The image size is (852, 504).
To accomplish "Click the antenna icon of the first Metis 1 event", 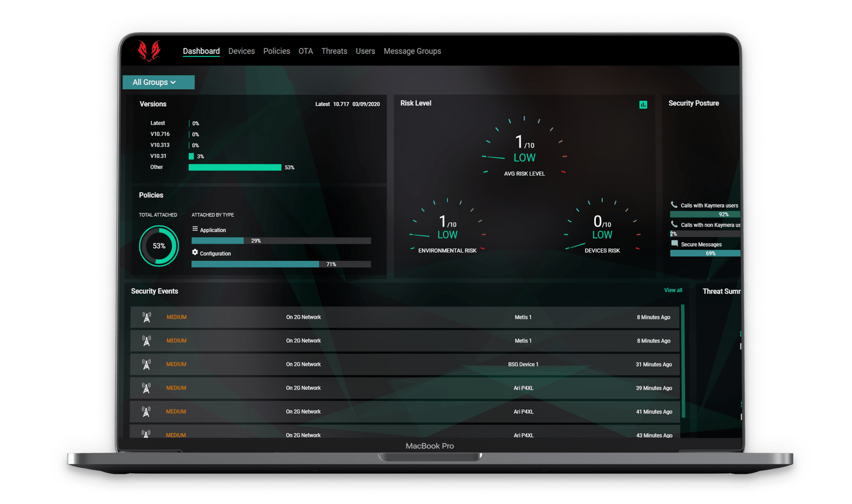I will pyautogui.click(x=147, y=317).
